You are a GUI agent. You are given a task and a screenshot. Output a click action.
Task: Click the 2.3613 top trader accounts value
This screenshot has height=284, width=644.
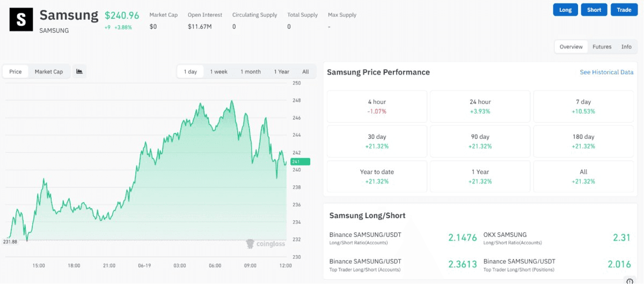[x=462, y=264]
